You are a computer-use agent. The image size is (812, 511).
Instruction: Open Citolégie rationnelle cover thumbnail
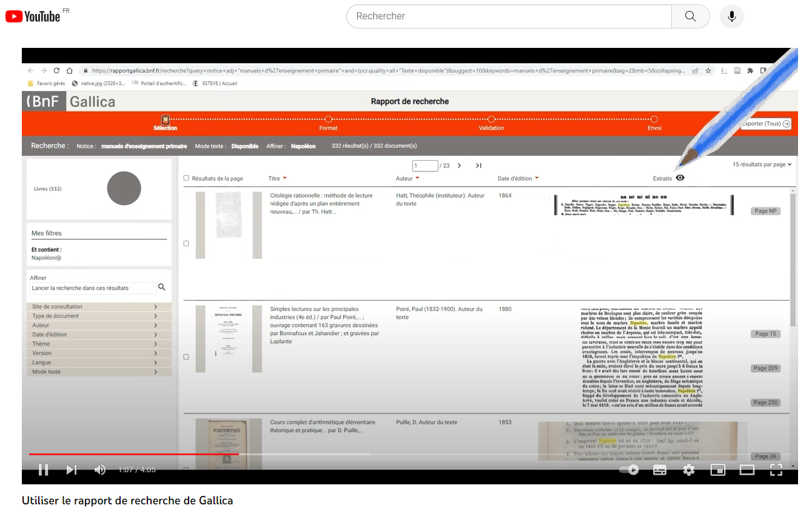pos(229,225)
